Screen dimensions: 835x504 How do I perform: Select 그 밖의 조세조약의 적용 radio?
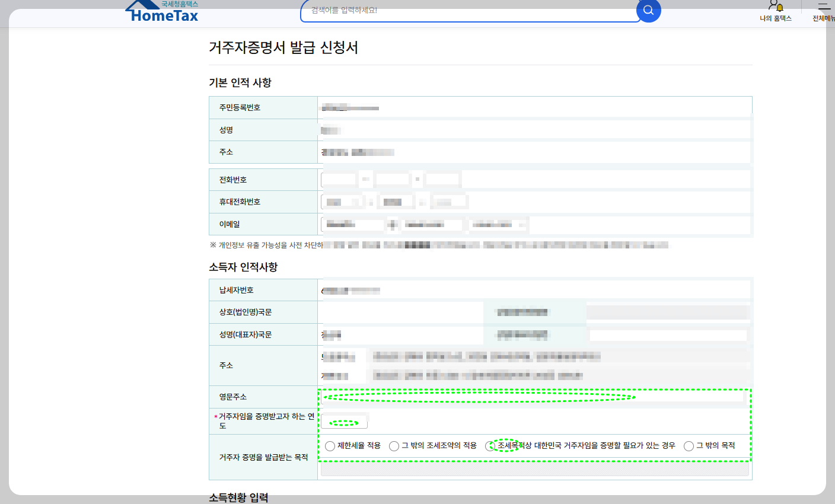click(x=394, y=446)
